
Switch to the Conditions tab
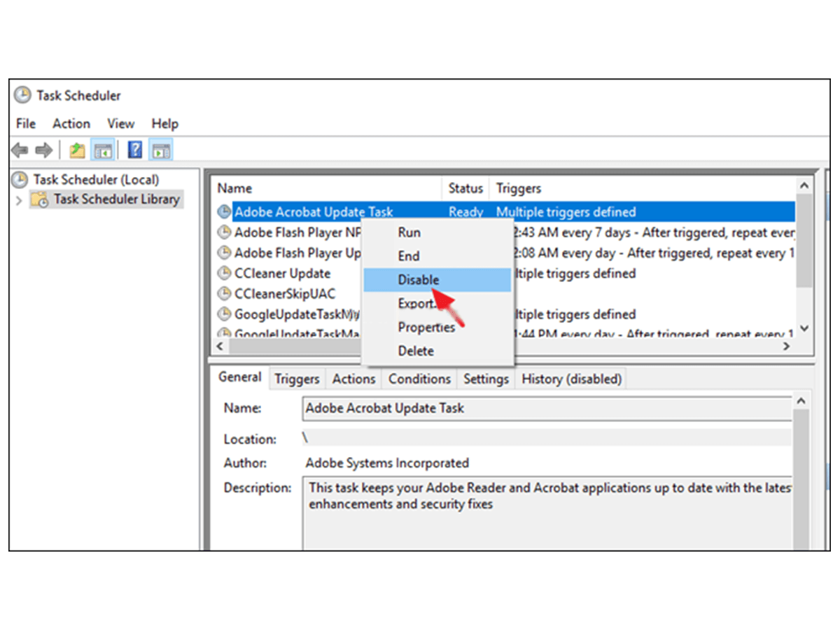[419, 379]
